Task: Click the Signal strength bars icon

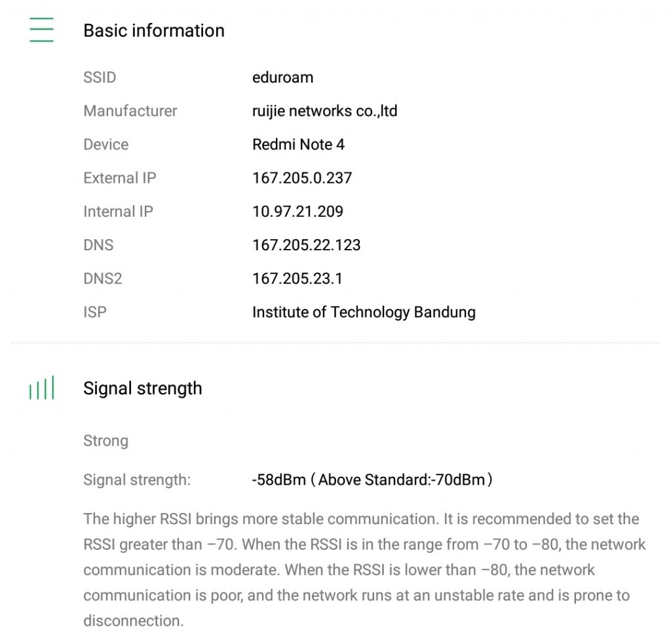Action: tap(41, 388)
